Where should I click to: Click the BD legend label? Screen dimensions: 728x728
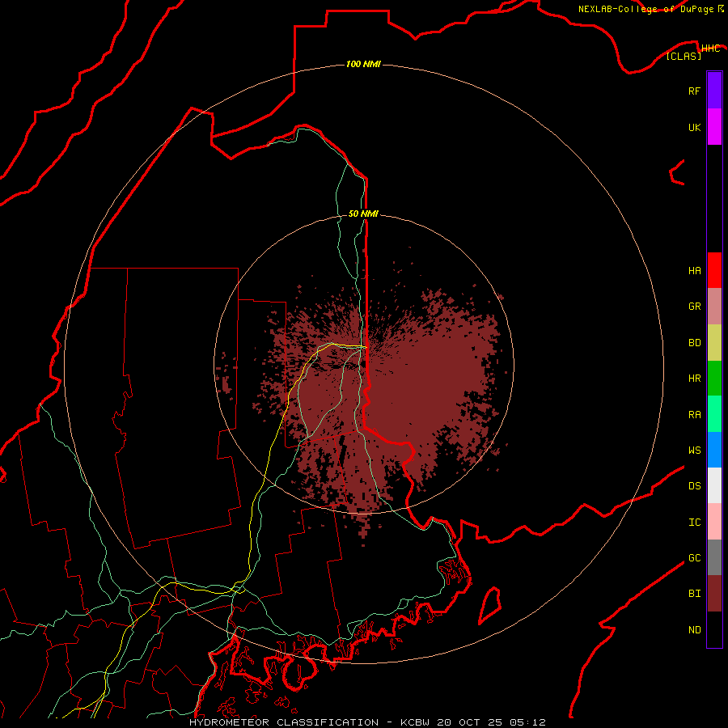[x=694, y=343]
